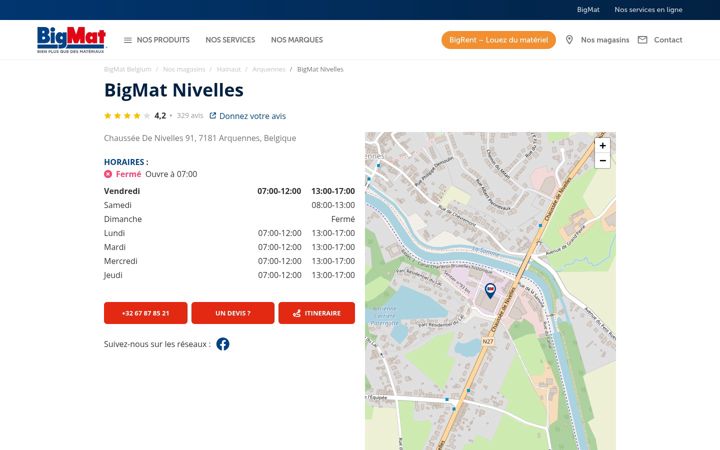Go to Nos magasins in header
Viewport: 720px width, 450px height.
pyautogui.click(x=605, y=40)
